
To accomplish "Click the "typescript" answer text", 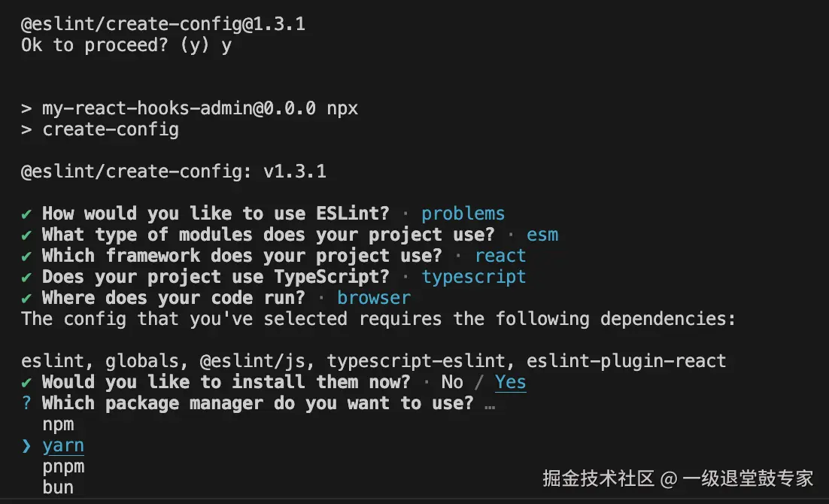I will [473, 277].
